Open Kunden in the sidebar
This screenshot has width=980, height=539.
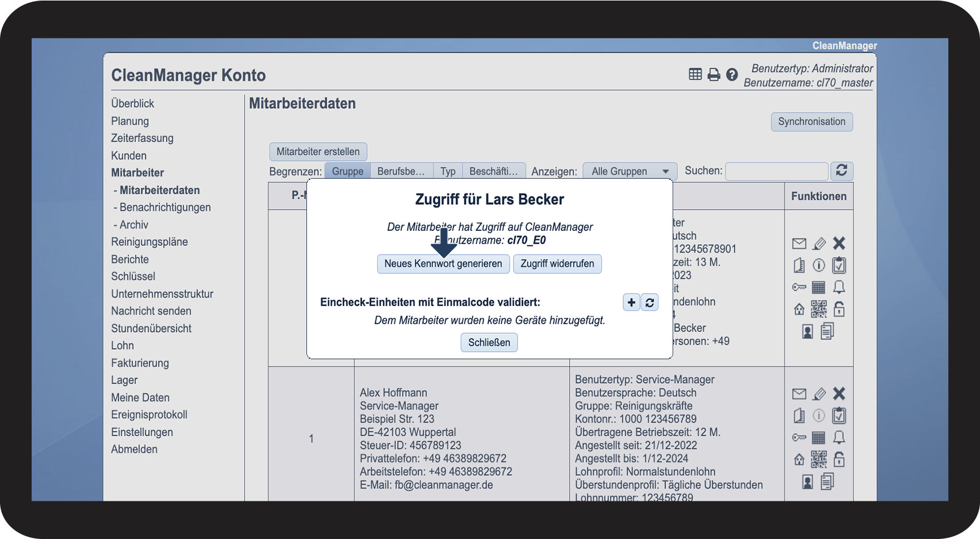129,155
